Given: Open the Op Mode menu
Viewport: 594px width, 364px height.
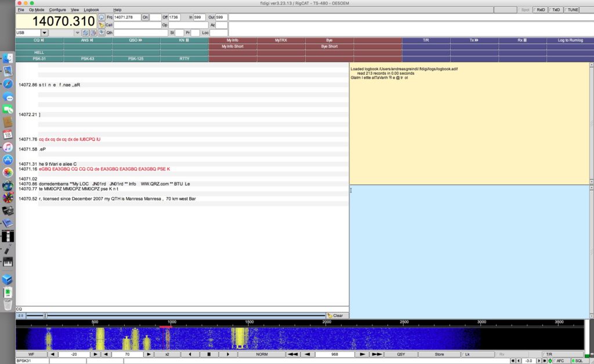Looking at the screenshot, I should click(x=37, y=10).
